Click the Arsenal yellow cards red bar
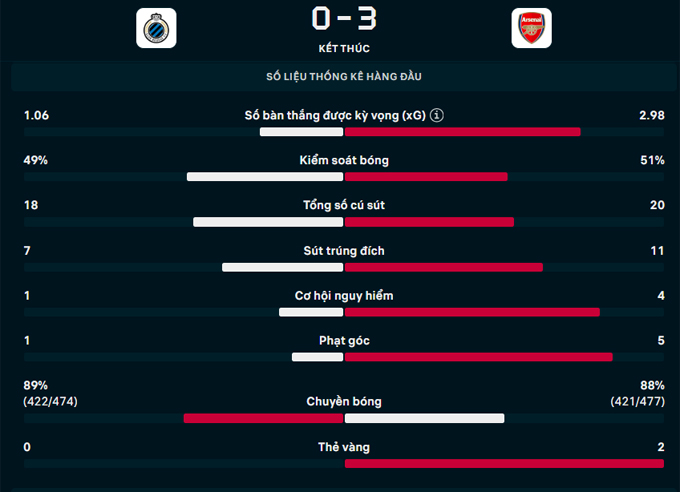Viewport: 680px width, 492px height. click(504, 463)
